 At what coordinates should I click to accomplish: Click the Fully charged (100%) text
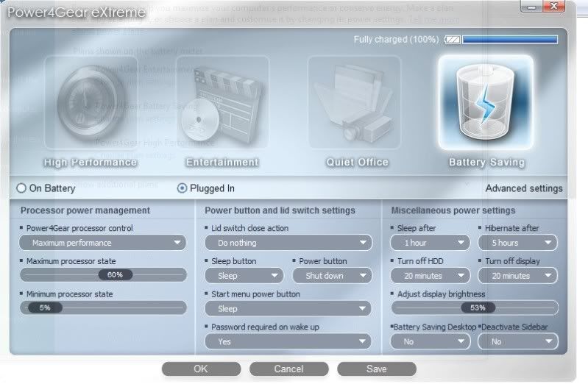point(396,40)
